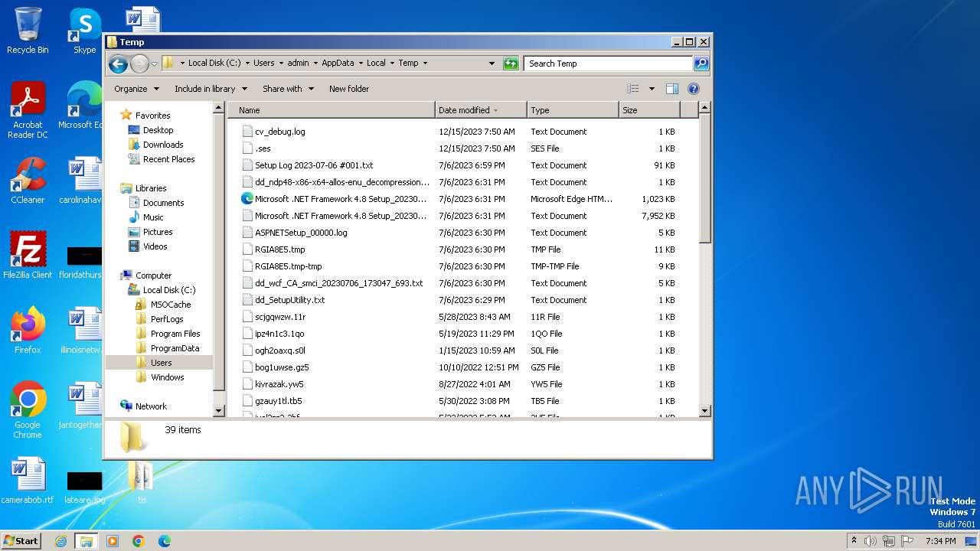Click the Explorer Forward arrow button
The height and width of the screenshot is (551, 980).
click(x=139, y=64)
